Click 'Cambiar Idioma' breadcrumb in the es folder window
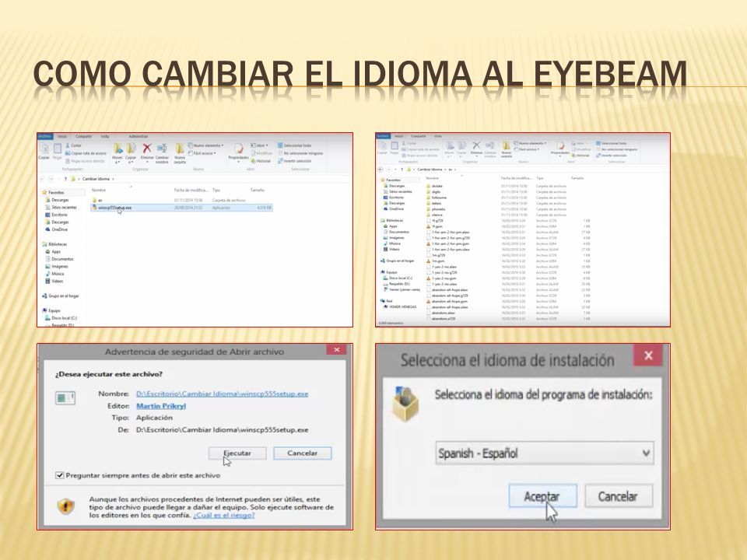Screen dimensions: 747x560 [430, 169]
